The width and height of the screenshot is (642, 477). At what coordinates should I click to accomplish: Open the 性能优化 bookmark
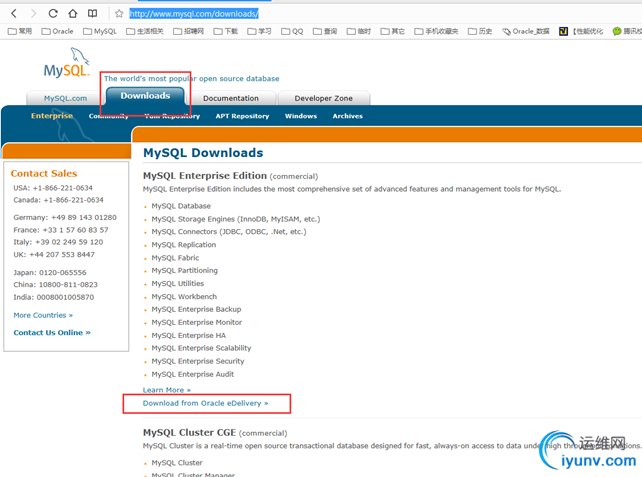pyautogui.click(x=581, y=31)
